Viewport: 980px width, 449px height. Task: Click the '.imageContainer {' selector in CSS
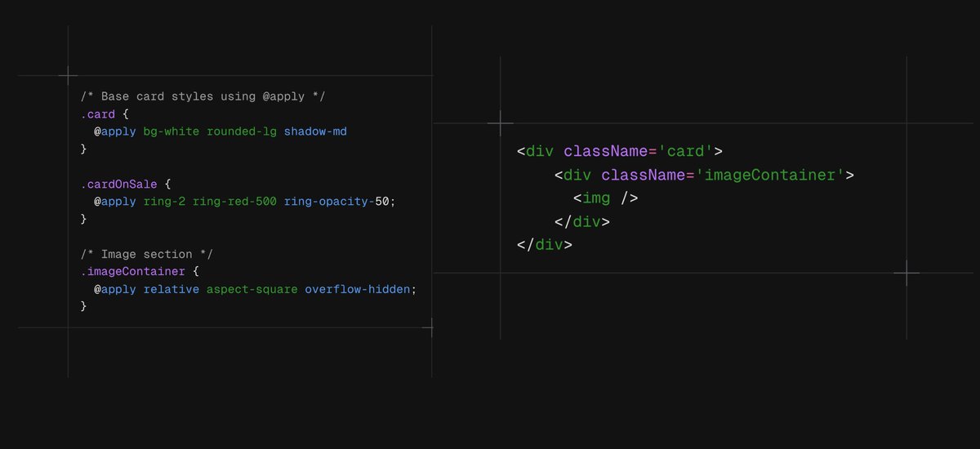140,271
